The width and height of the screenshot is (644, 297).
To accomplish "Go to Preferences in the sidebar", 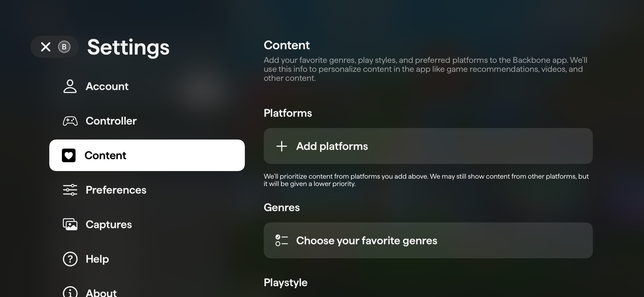I will [x=116, y=190].
